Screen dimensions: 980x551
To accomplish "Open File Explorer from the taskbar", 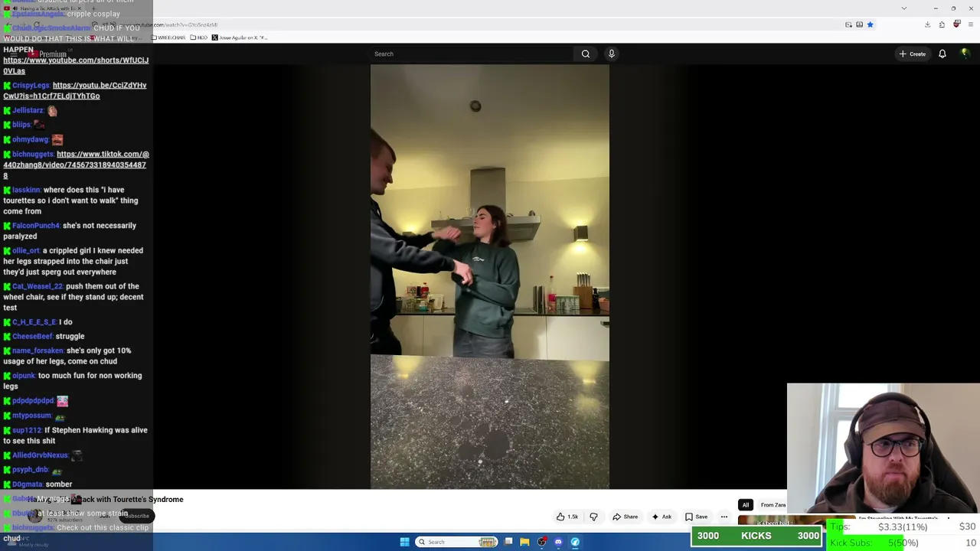I will coord(524,542).
